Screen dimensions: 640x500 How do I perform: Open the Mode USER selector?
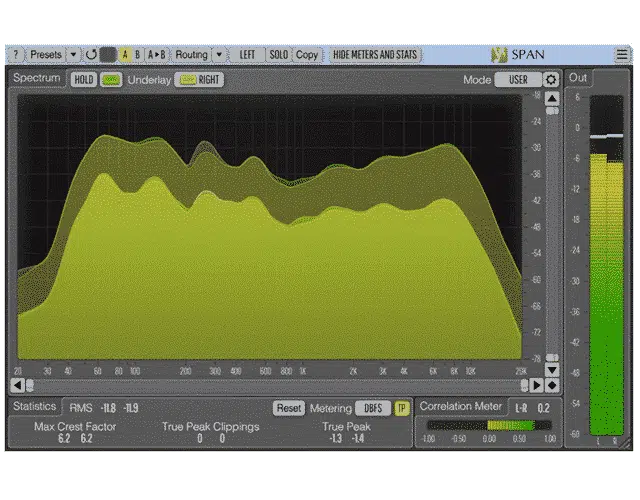[x=518, y=80]
